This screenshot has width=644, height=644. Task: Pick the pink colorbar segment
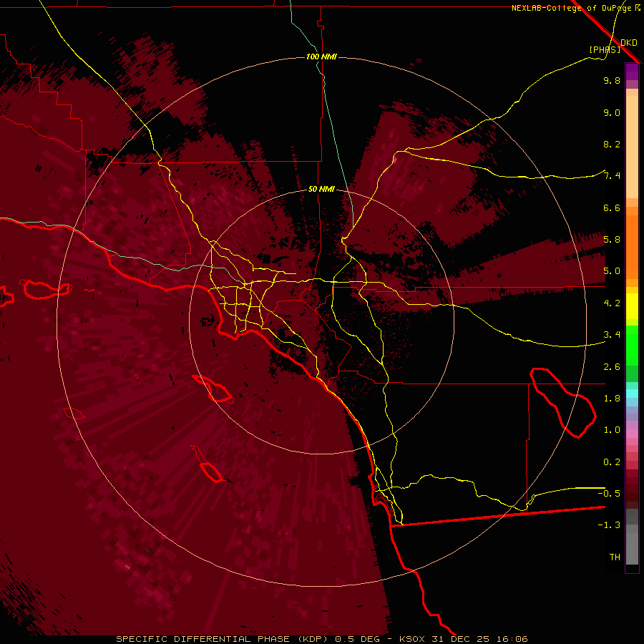[x=632, y=434]
